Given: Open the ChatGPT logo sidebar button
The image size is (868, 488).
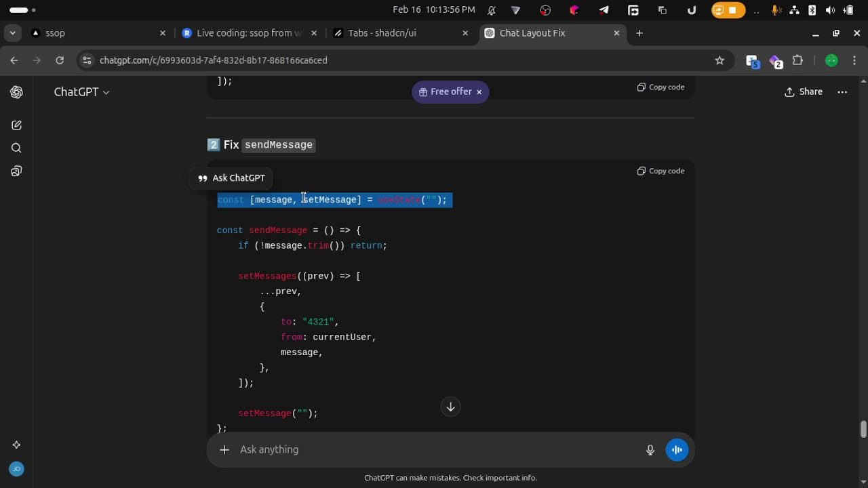Looking at the screenshot, I should [17, 92].
